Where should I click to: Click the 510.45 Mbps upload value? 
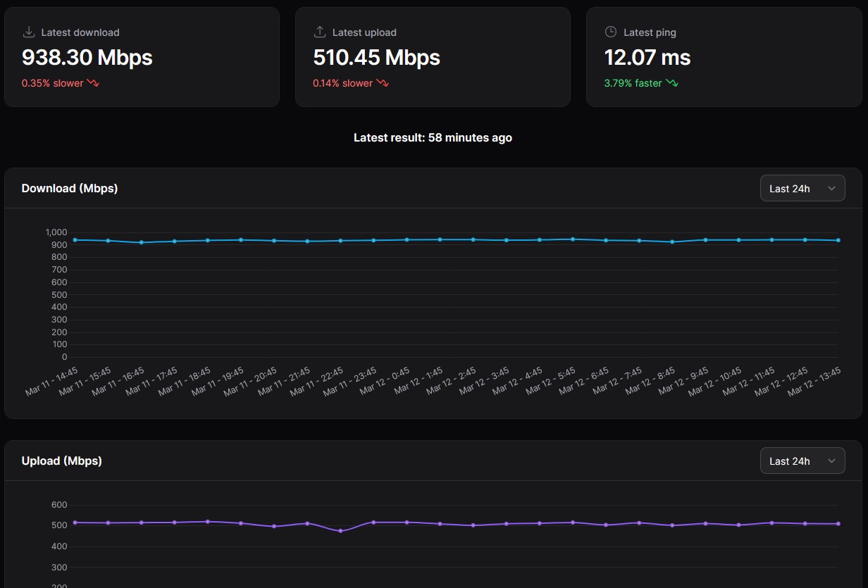click(x=376, y=57)
